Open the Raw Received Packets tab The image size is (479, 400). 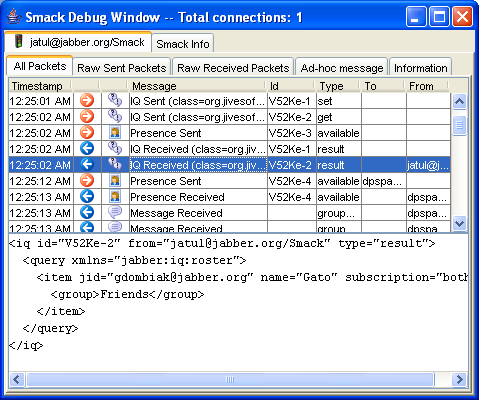(x=233, y=68)
